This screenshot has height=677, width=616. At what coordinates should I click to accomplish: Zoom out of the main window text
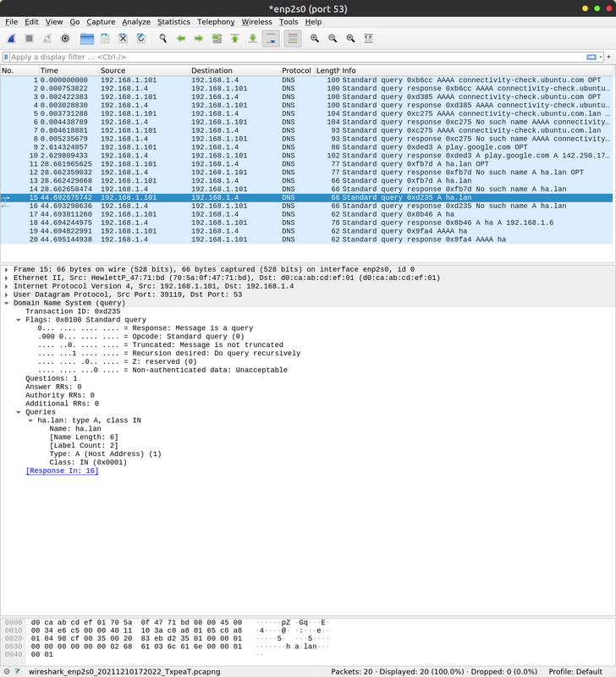pos(333,38)
